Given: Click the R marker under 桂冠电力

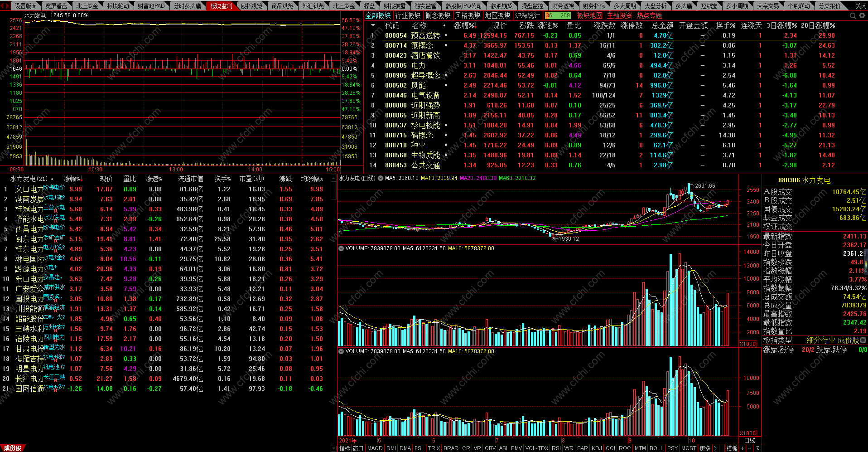Looking at the screenshot, I should pos(56,211).
